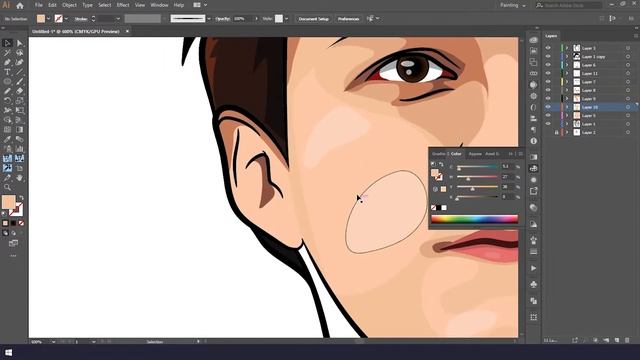This screenshot has height=360, width=640.
Task: Click the Layer 10 row name
Action: (x=590, y=107)
